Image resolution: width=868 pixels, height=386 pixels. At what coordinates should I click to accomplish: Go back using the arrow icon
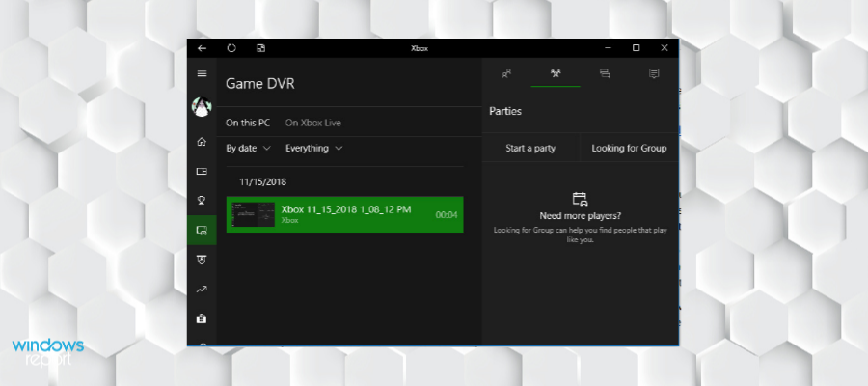(203, 48)
